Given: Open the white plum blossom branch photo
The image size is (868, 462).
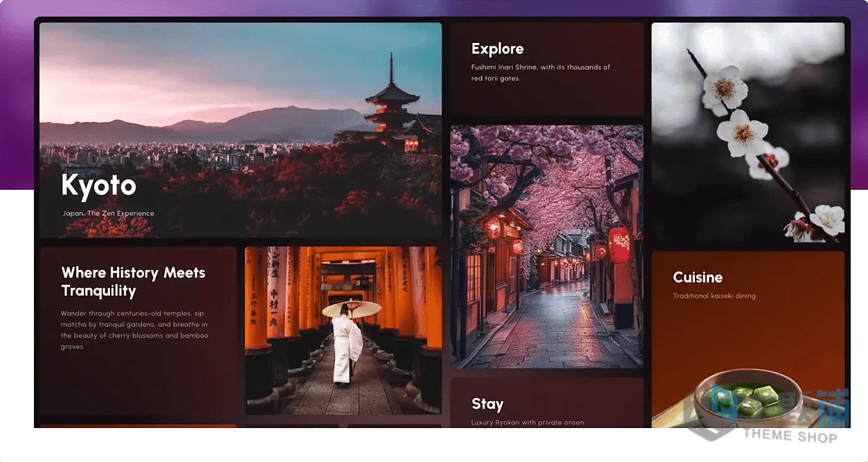Looking at the screenshot, I should (x=748, y=133).
